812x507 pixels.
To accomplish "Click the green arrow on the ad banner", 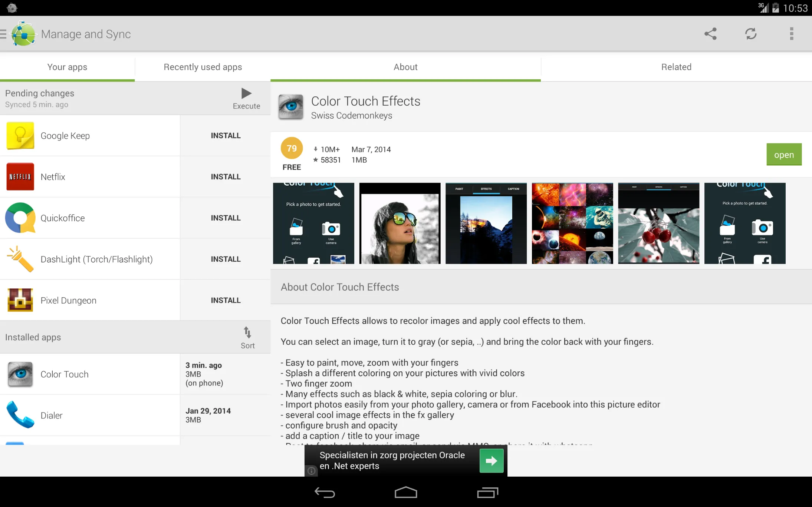I will [x=491, y=460].
